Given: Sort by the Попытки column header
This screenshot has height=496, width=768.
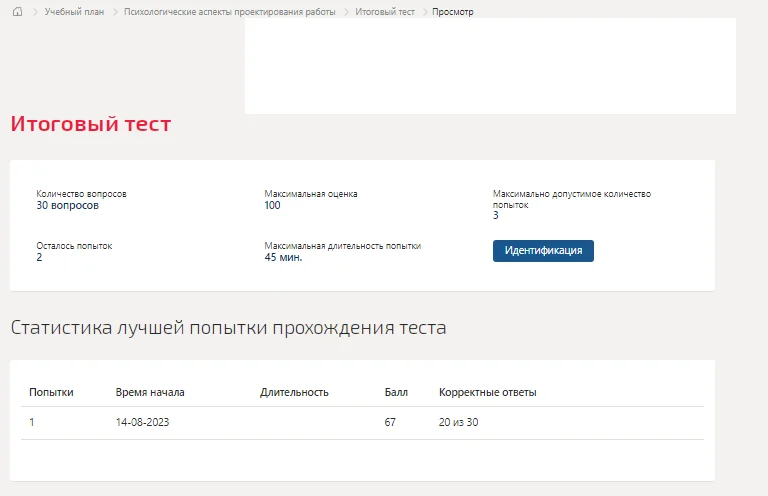Looking at the screenshot, I should pyautogui.click(x=51, y=392).
